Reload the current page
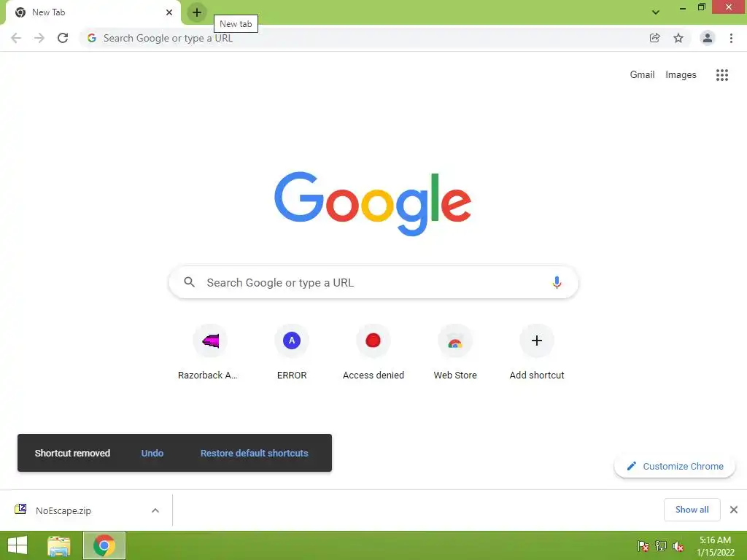Screen dimensions: 747x560 pos(63,38)
